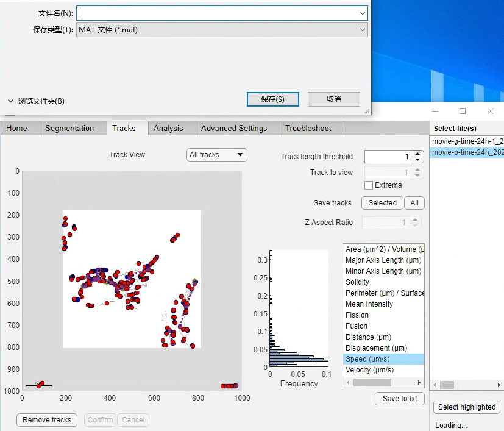Save selected tracks using the Selected button

(382, 202)
